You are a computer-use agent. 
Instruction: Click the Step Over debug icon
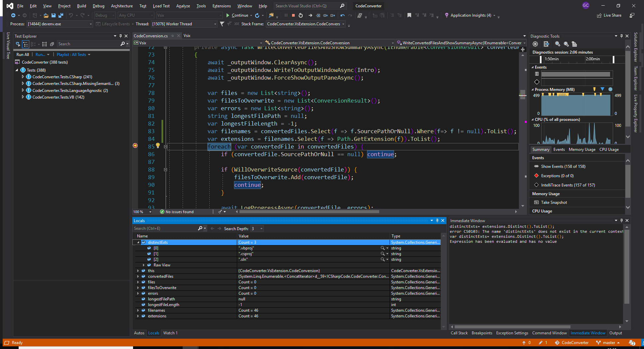click(x=326, y=15)
